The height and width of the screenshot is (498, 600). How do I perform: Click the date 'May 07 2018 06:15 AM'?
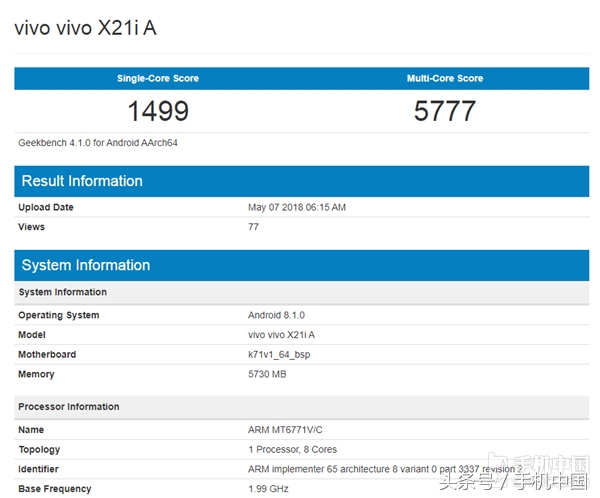tap(297, 207)
